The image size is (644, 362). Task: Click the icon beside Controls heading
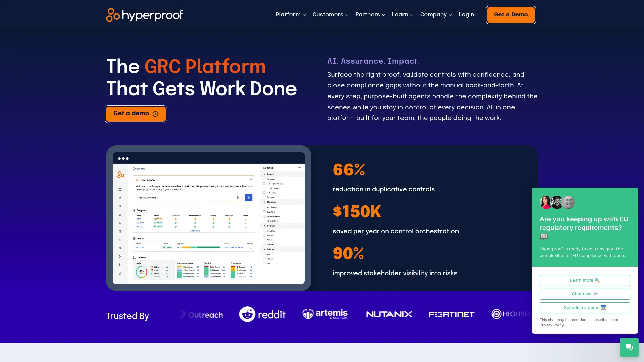(x=134, y=258)
